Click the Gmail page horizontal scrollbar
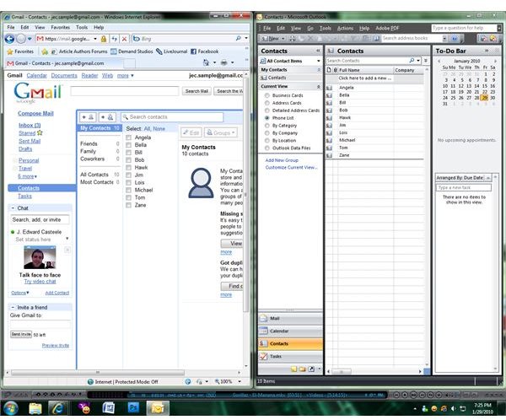506x420 pixels. (x=98, y=372)
